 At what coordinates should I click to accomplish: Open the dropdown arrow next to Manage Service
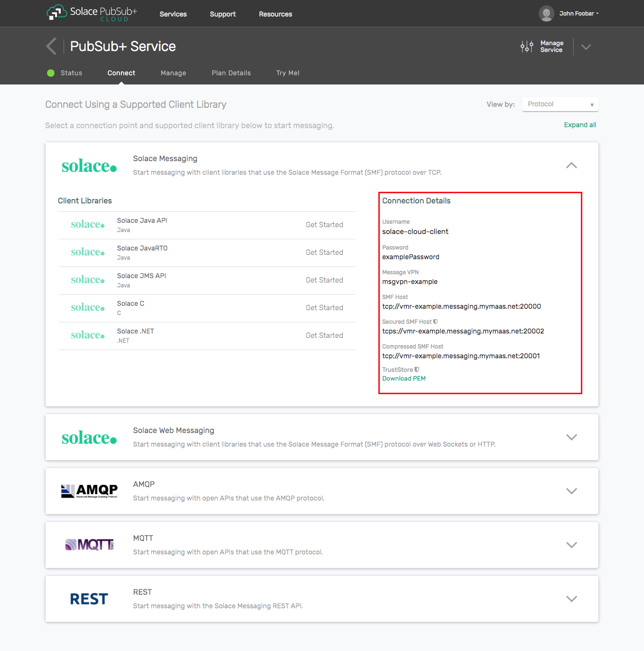586,47
